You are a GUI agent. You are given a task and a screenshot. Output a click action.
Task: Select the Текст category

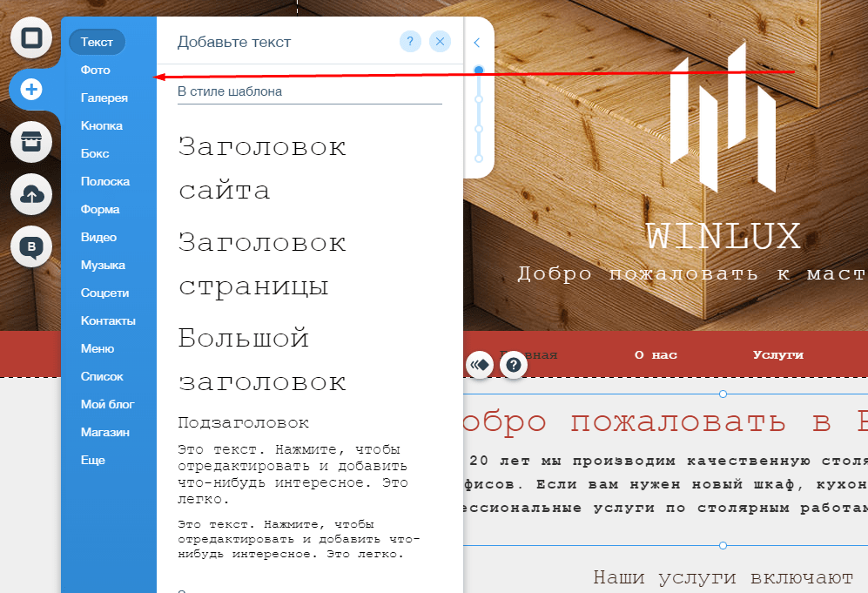pyautogui.click(x=97, y=42)
